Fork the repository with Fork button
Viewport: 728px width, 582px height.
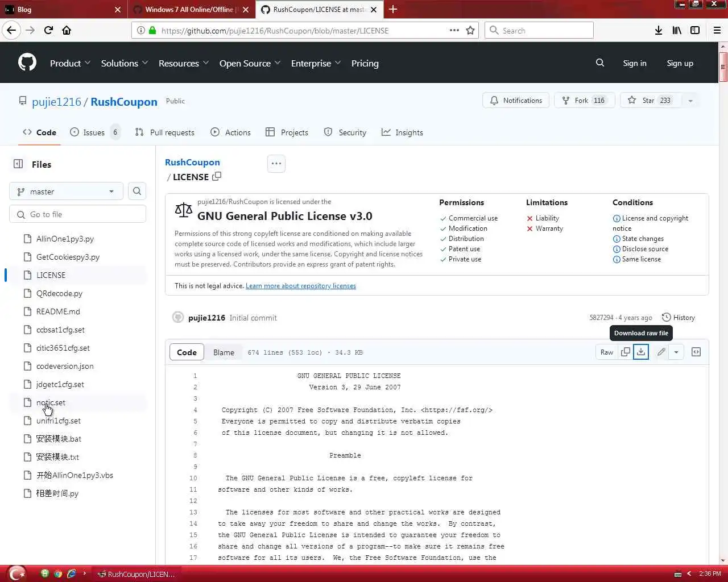coord(584,101)
